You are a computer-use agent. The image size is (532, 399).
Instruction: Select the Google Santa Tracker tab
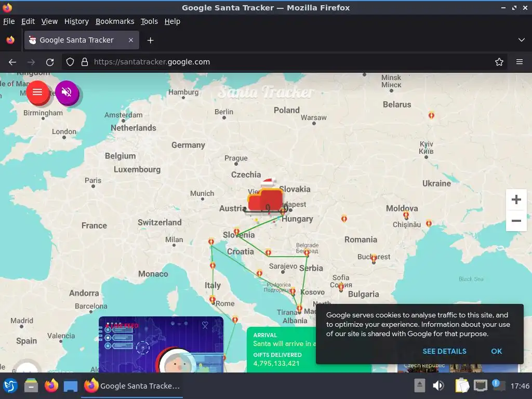tap(82, 40)
